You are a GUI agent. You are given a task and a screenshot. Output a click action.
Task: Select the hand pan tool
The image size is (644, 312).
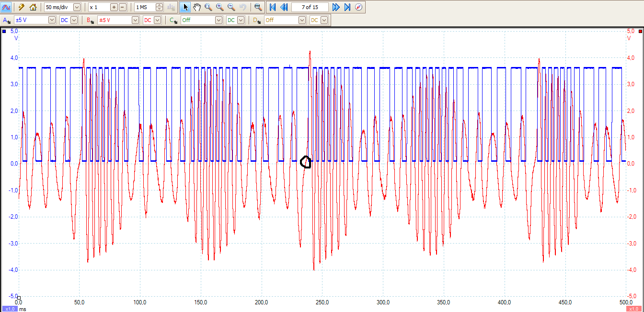point(197,7)
